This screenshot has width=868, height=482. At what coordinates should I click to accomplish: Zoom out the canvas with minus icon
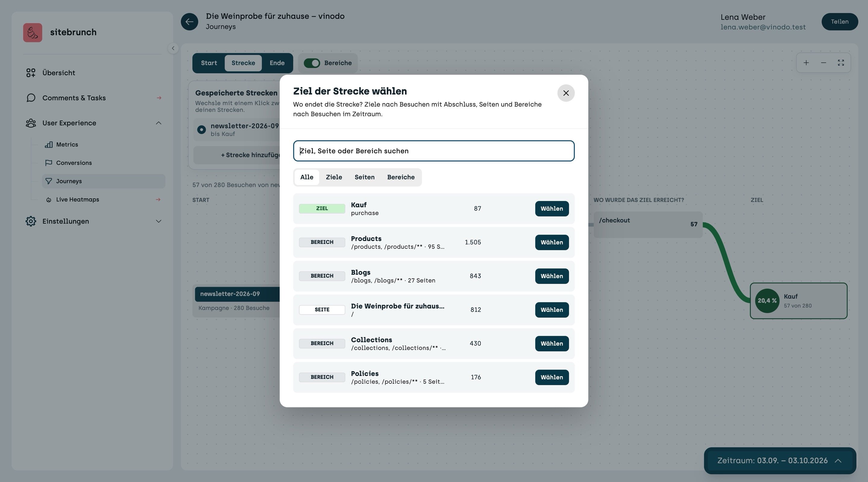coord(823,63)
